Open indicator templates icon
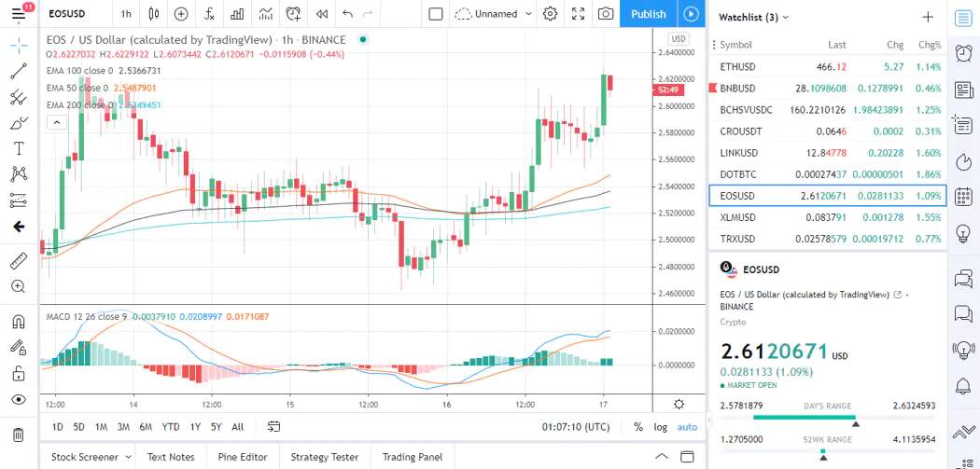 click(x=266, y=14)
